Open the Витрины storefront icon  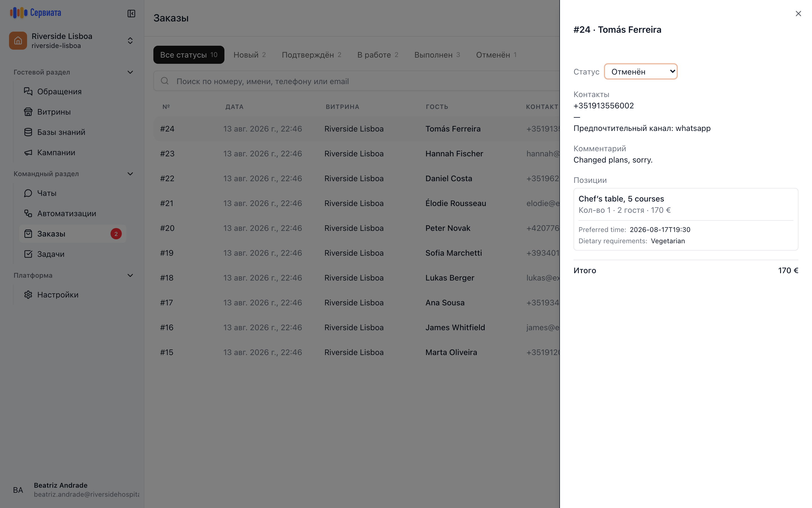click(28, 112)
